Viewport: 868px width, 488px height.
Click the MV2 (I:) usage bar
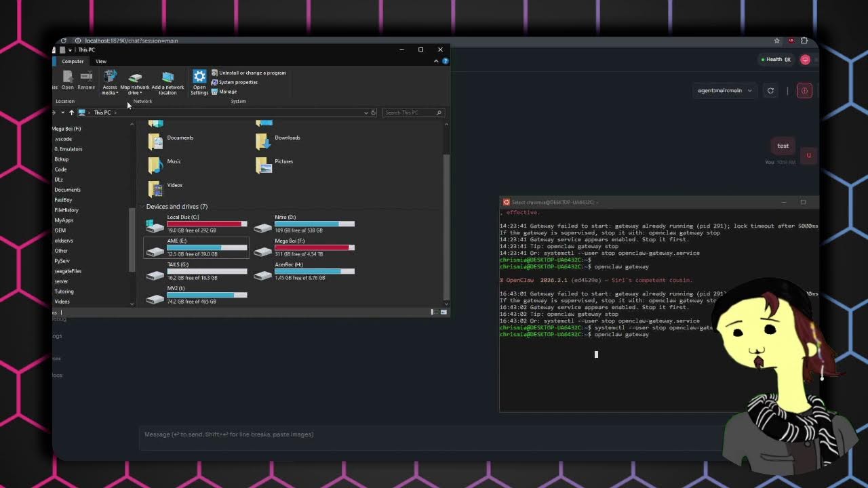tap(207, 295)
